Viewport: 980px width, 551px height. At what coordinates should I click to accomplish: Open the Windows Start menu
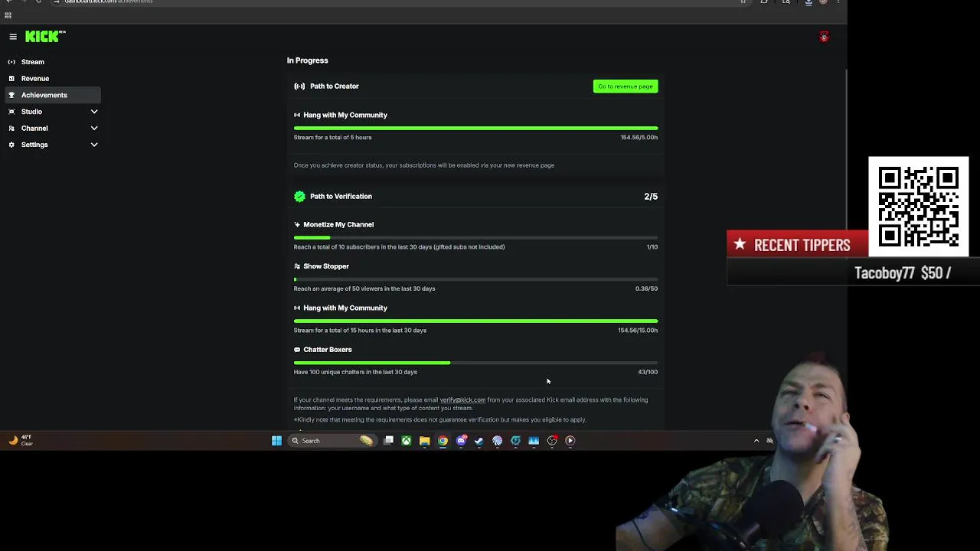(x=276, y=441)
